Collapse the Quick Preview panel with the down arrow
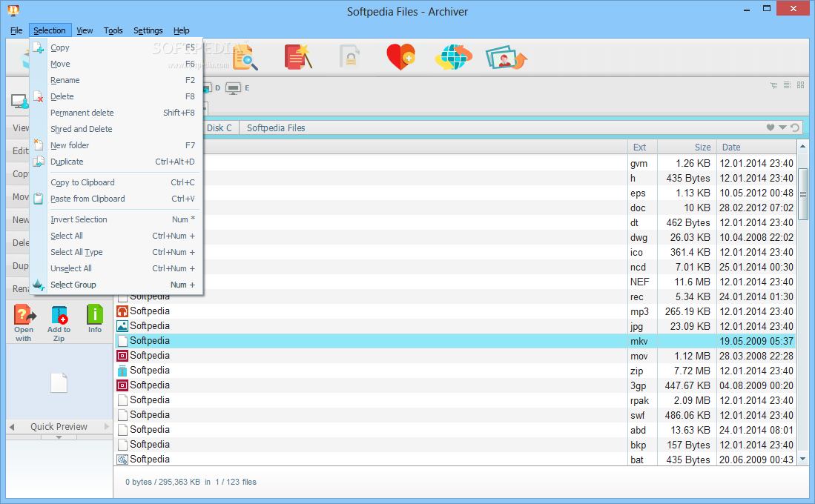 (59, 437)
